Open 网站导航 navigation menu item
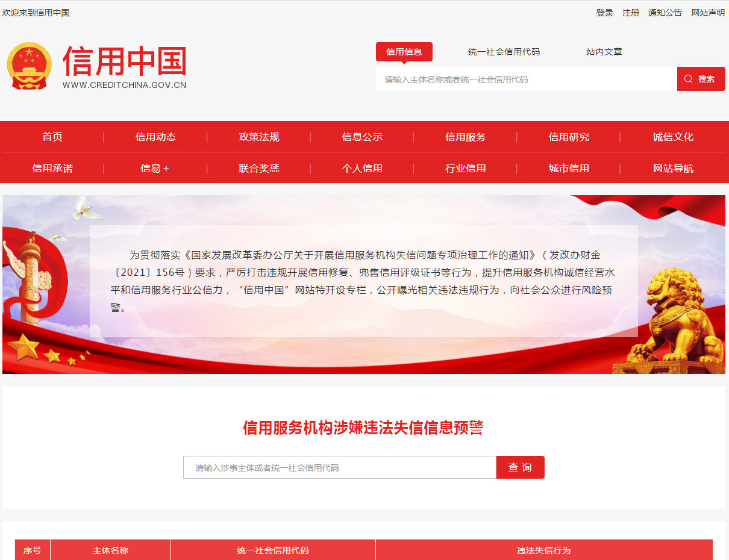 pos(673,168)
